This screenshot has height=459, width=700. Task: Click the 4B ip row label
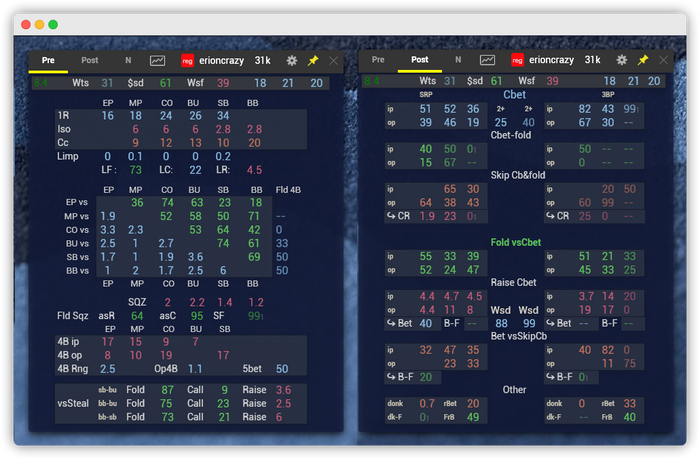click(x=68, y=342)
